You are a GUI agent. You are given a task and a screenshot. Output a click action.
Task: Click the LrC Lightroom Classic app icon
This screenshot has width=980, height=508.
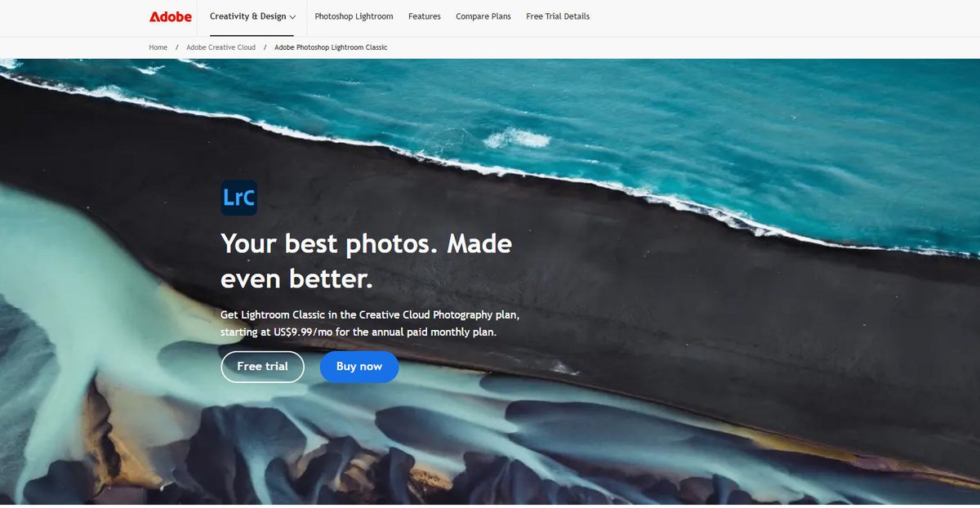pos(239,198)
